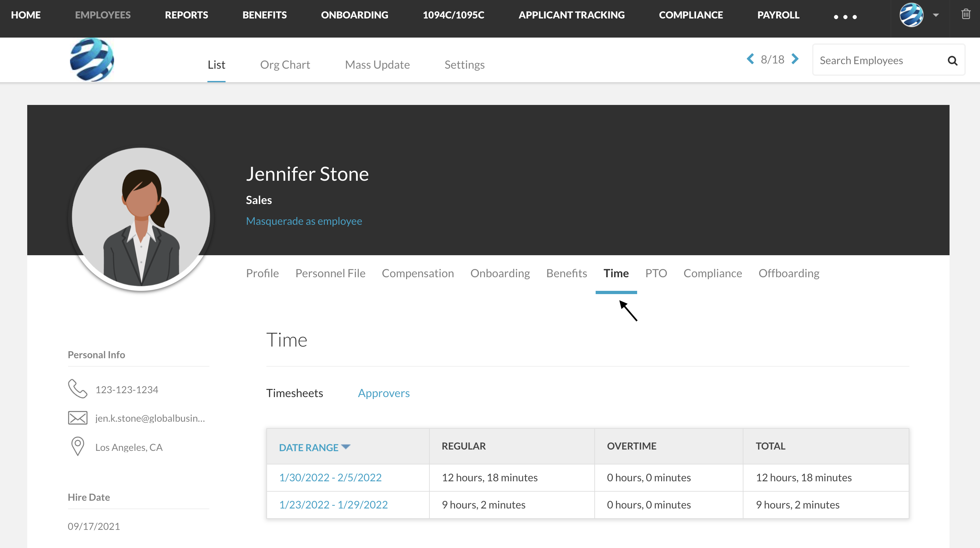Click the search magnifier icon

[x=952, y=61]
